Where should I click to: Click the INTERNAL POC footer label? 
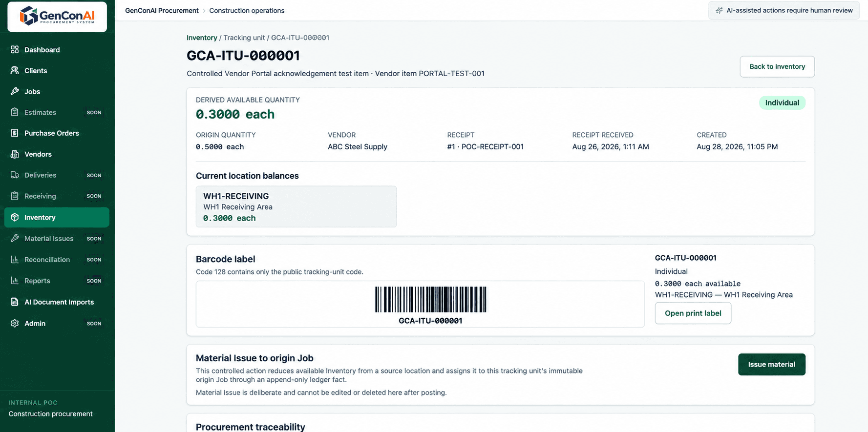[33, 403]
